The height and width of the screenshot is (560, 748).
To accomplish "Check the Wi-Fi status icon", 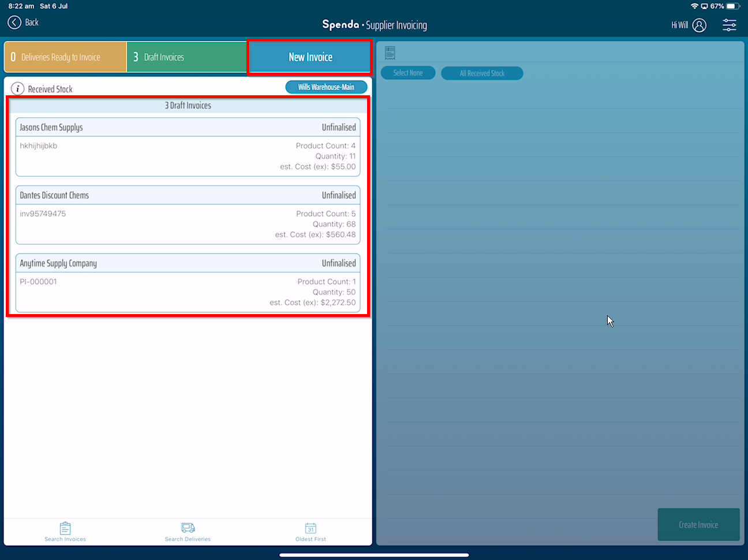I will click(694, 6).
